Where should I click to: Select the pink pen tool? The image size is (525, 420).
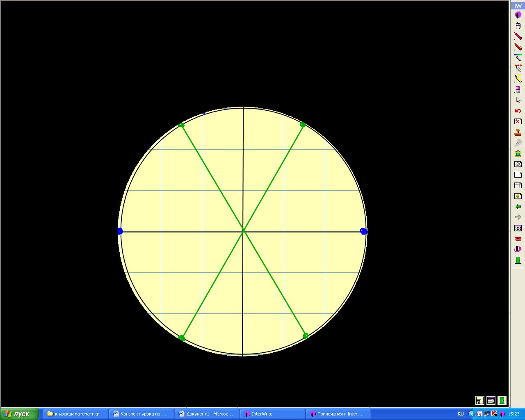(x=518, y=37)
